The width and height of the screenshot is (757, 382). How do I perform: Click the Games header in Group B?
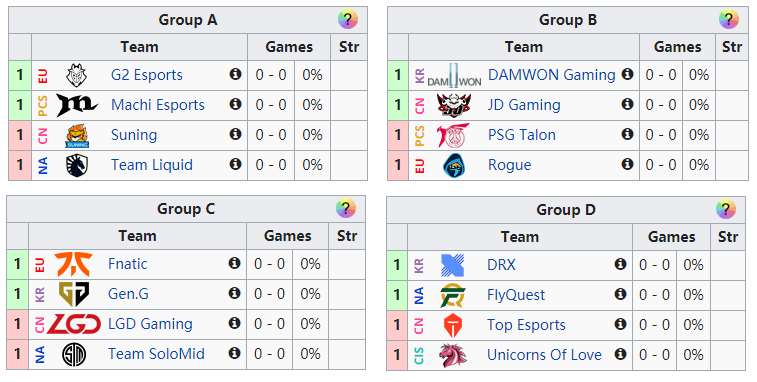pyautogui.click(x=677, y=47)
